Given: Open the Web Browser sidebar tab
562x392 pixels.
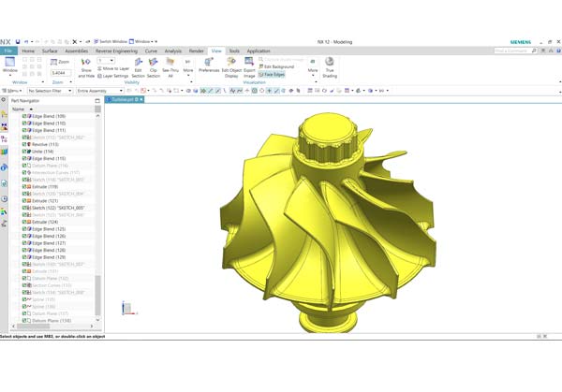Looking at the screenshot, I should [4, 183].
